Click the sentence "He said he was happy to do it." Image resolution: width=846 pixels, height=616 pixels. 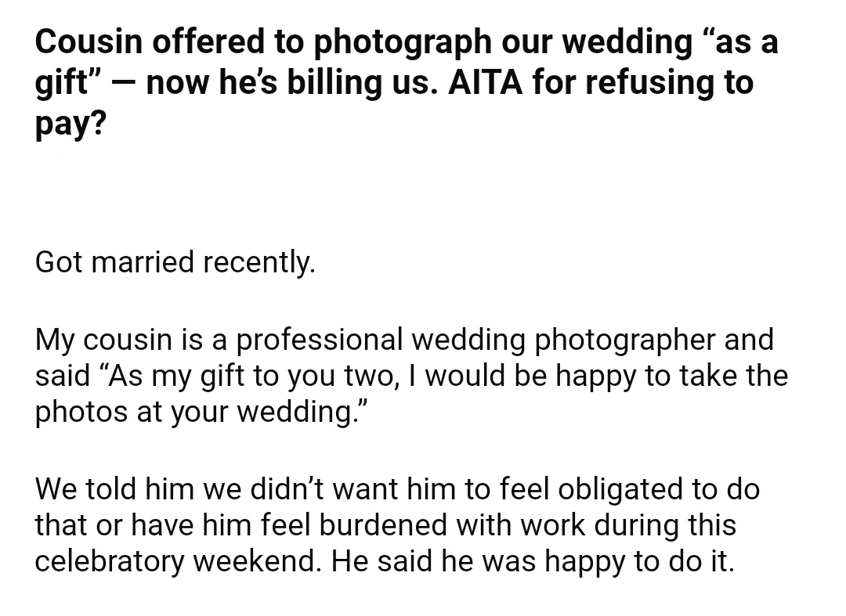(x=533, y=561)
